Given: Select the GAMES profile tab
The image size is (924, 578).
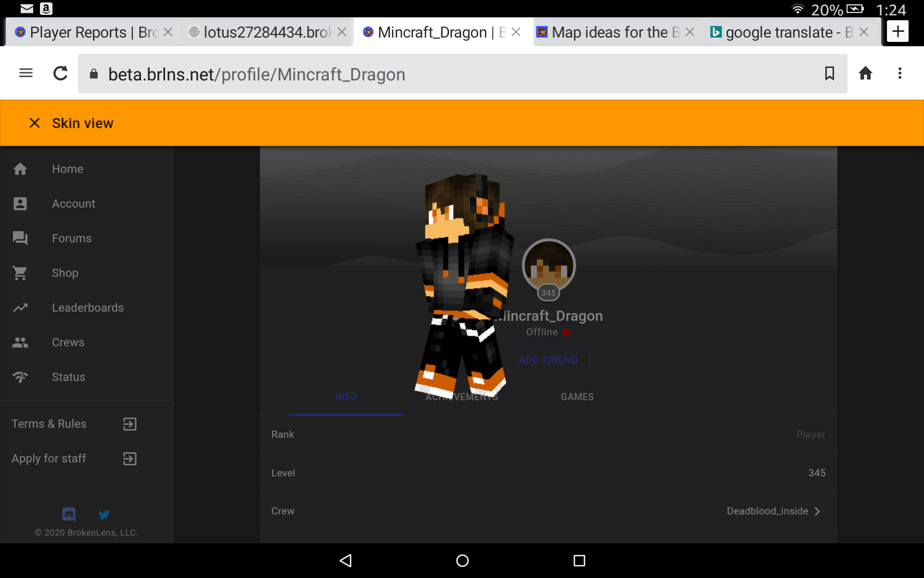Looking at the screenshot, I should (577, 397).
